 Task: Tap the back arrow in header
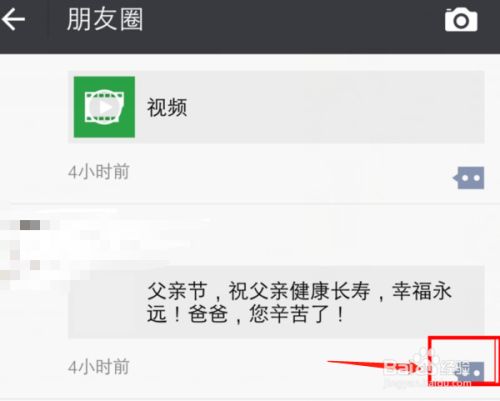13,19
